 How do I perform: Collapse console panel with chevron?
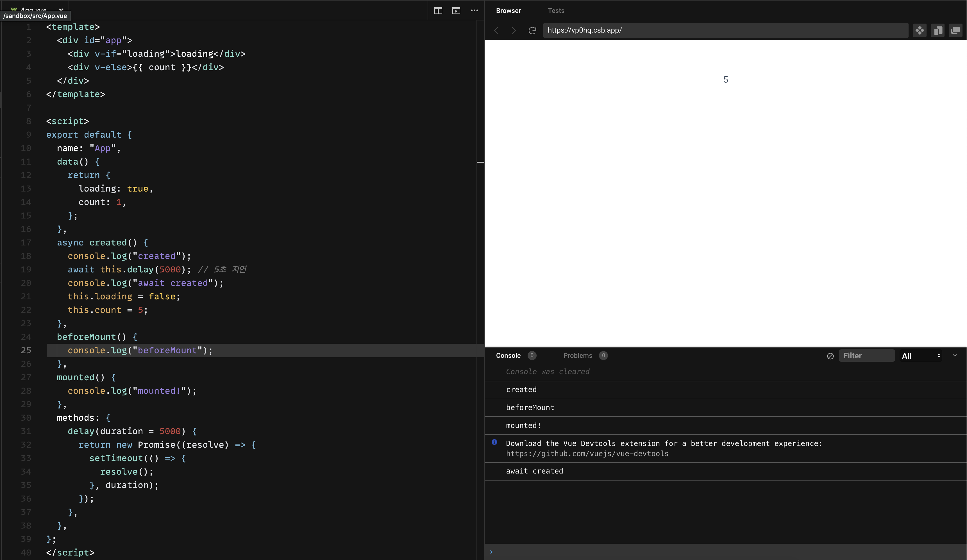954,356
